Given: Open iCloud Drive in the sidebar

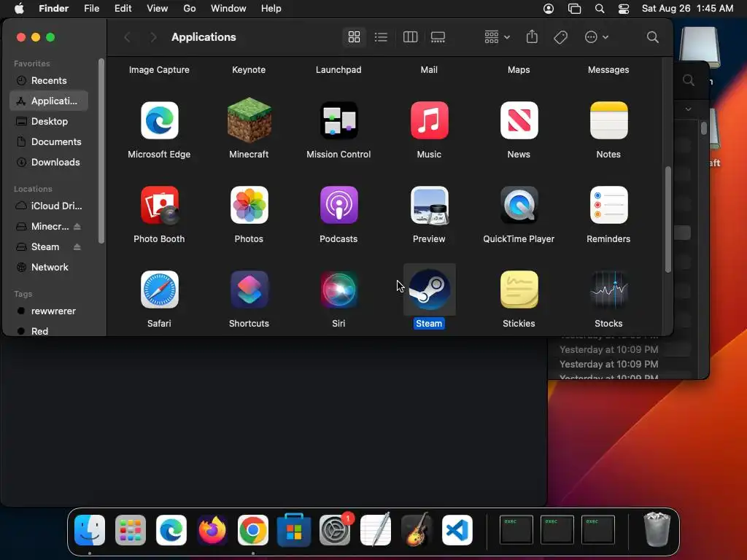Looking at the screenshot, I should point(49,206).
